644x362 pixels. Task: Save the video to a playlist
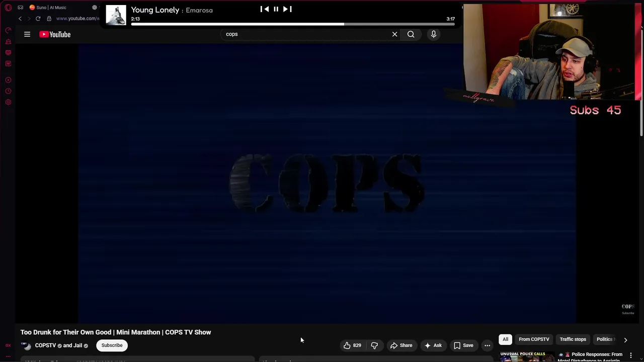tap(464, 345)
